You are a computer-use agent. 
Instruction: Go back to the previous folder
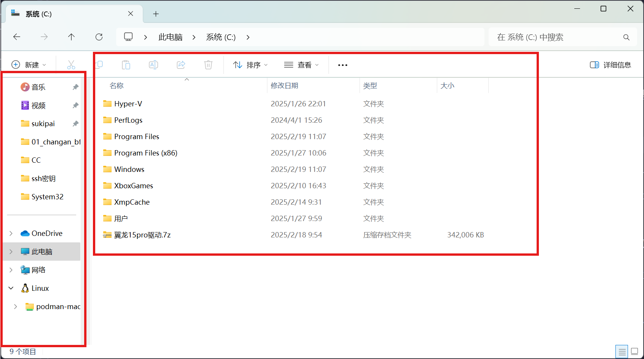(x=17, y=37)
